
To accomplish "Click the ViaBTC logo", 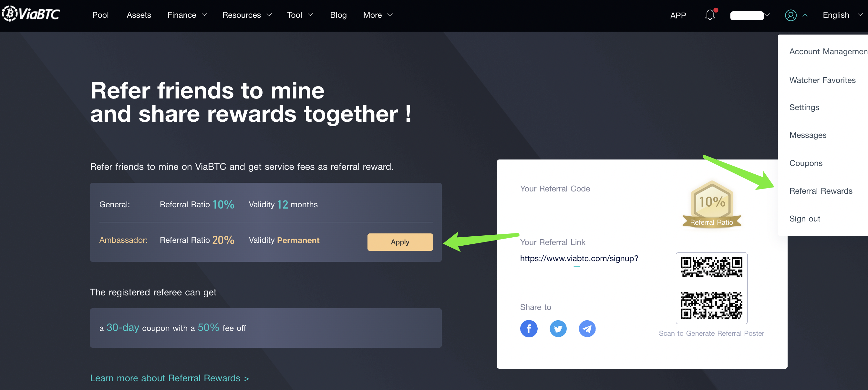I will (31, 14).
